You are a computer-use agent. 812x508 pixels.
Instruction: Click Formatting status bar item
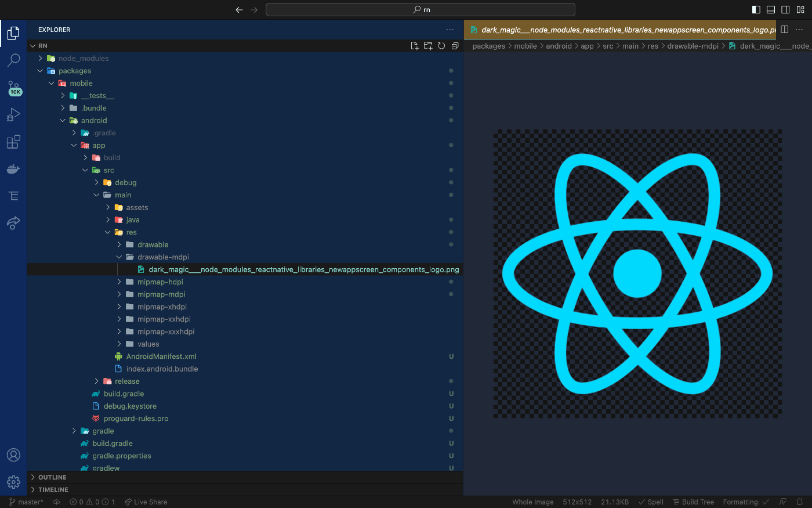point(746,502)
